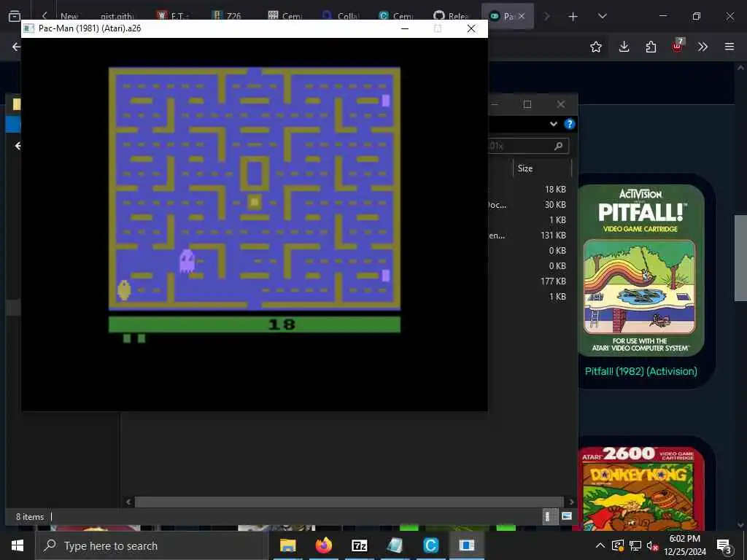This screenshot has width=747, height=560.
Task: Open the Firefox extensions puzzle icon
Action: click(651, 47)
